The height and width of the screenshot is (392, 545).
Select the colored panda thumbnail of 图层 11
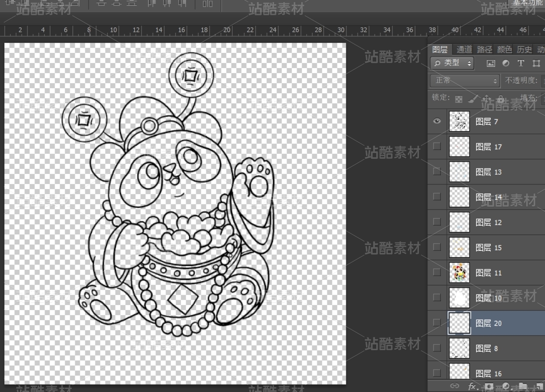459,272
